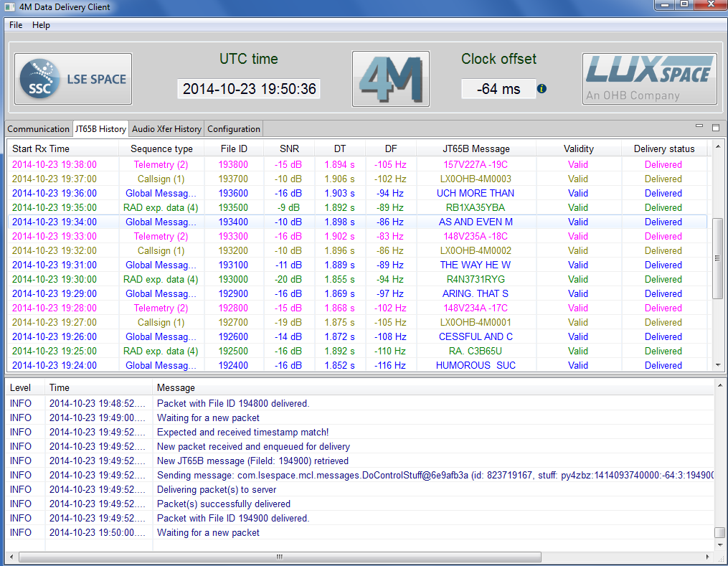Screen dimensions: 728x566
Task: Click the UTC time display field
Action: pyautogui.click(x=249, y=89)
